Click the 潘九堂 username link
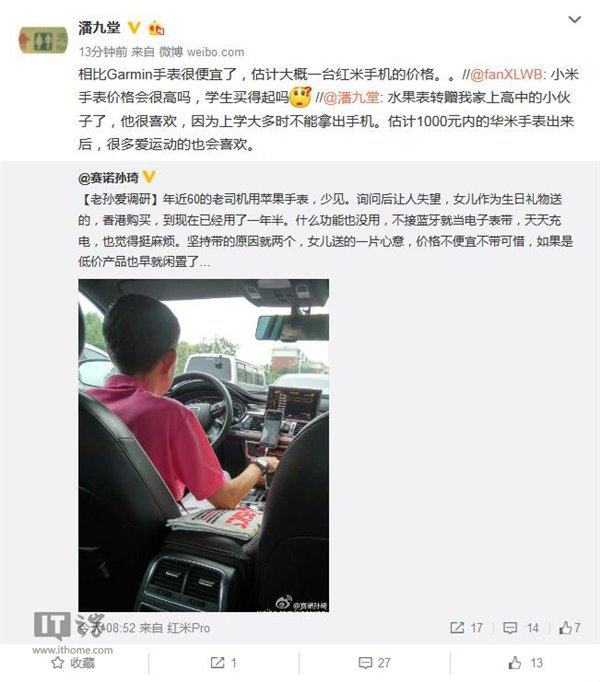 (x=99, y=28)
